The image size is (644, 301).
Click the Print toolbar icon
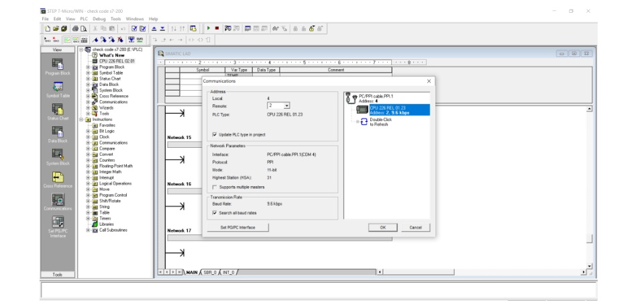pyautogui.click(x=75, y=28)
